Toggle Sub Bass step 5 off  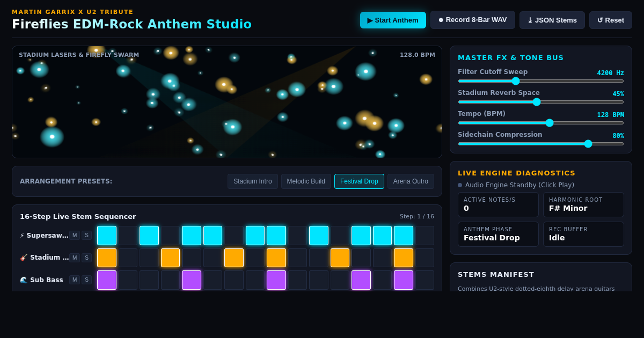click(x=192, y=280)
